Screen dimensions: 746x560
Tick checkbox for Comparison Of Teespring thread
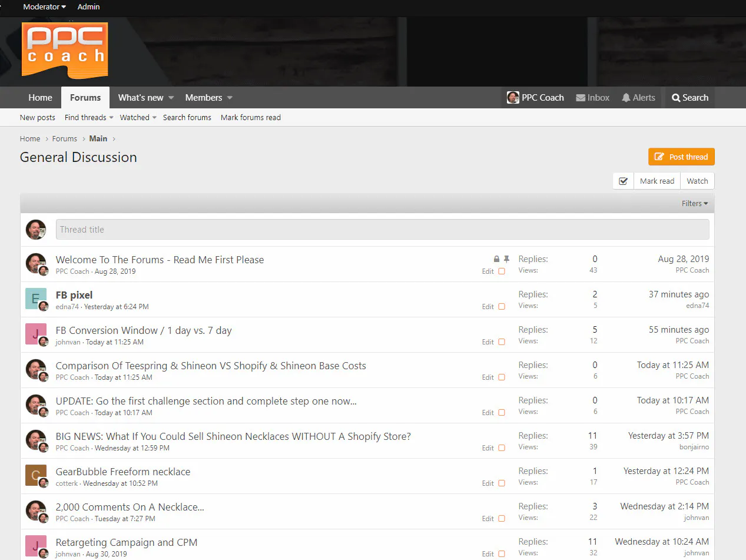(502, 377)
